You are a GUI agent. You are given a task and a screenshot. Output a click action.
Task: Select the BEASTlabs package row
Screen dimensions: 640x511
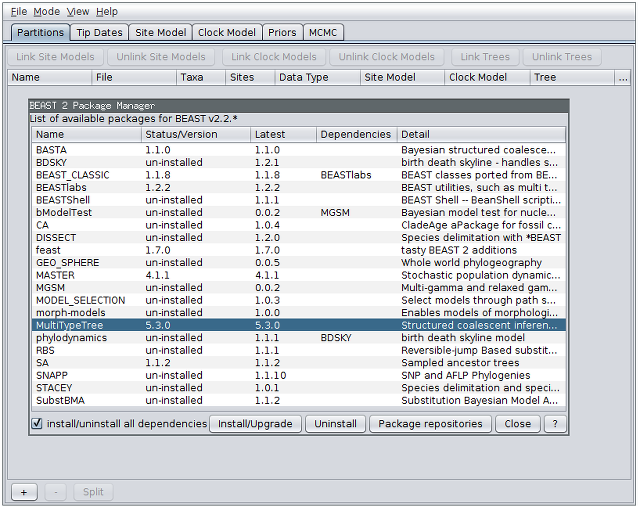299,188
